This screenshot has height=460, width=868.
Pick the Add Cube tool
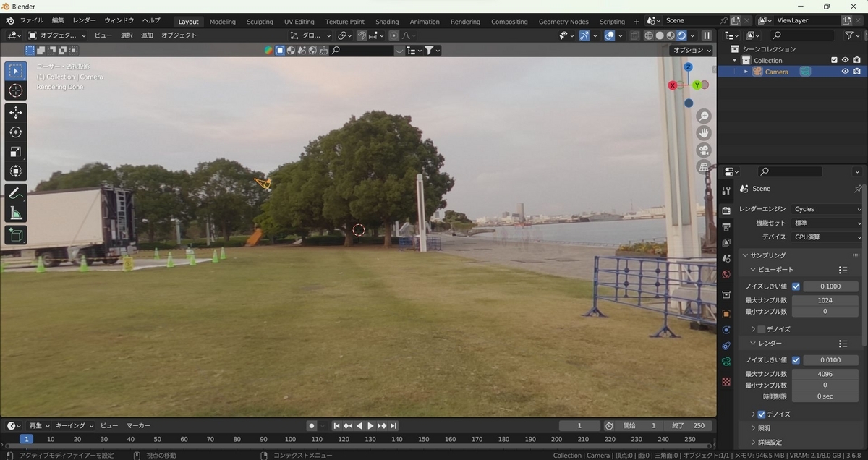(x=15, y=235)
